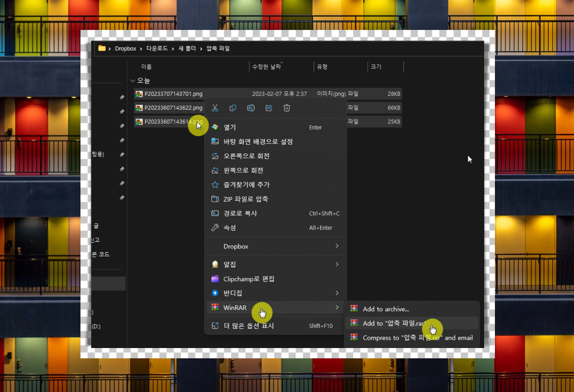Choose 왼쪽으로 회전 rotate option
Screen dimensions: 574x392
point(276,170)
